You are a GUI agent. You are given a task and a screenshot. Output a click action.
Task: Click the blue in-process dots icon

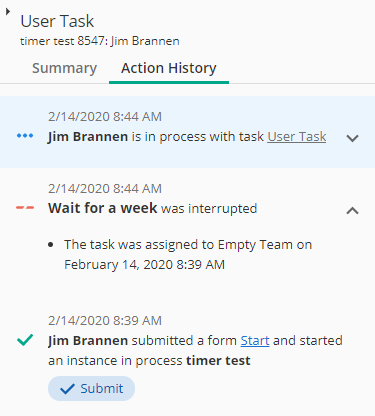(x=25, y=136)
